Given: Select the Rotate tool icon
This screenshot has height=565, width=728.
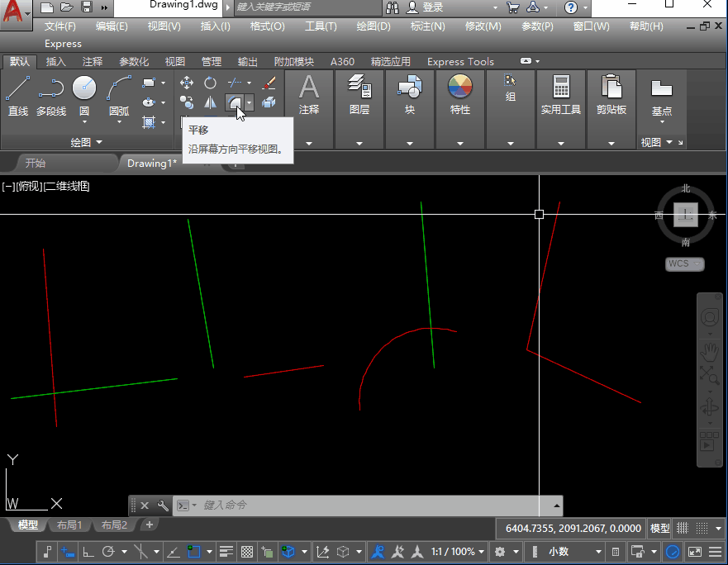Looking at the screenshot, I should coord(210,83).
